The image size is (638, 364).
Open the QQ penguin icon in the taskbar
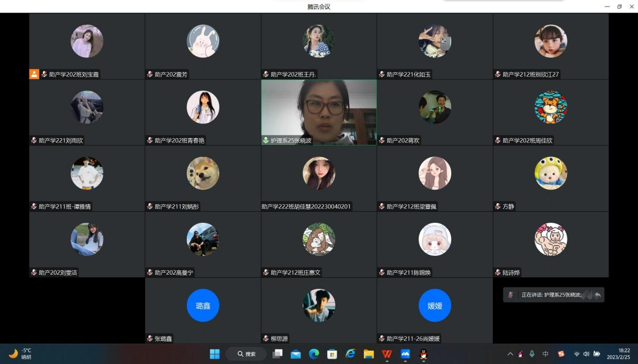tap(423, 354)
